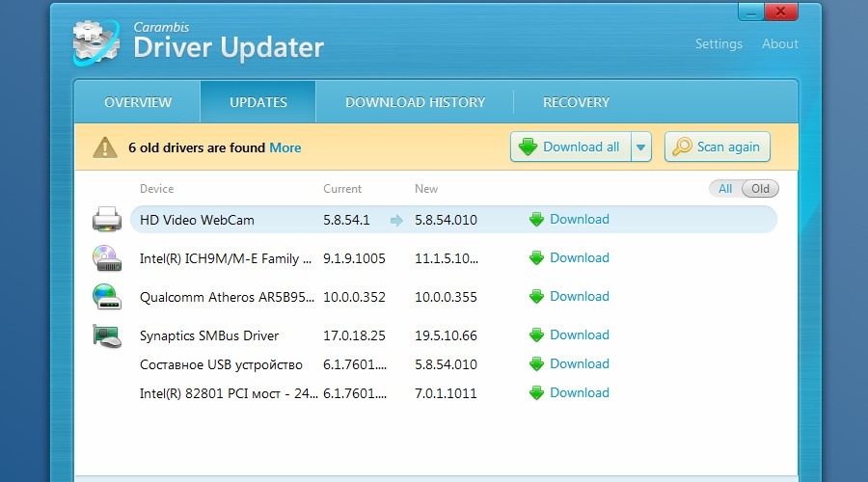Click current version 17.0.18.25

click(x=354, y=335)
